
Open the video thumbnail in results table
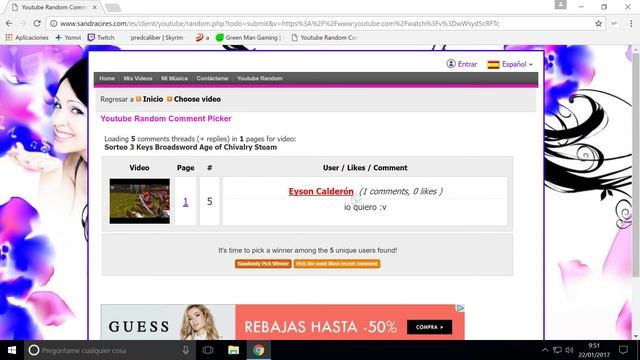click(140, 201)
